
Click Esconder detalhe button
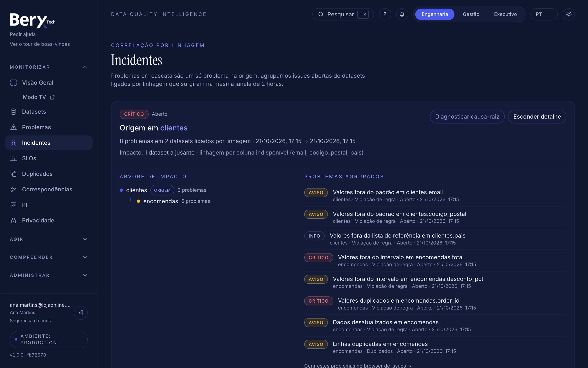(537, 117)
